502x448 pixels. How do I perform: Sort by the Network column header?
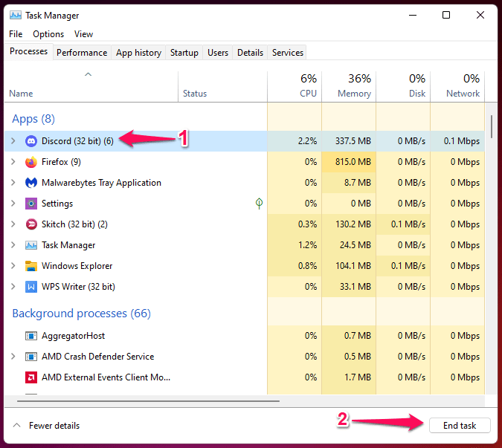457,87
